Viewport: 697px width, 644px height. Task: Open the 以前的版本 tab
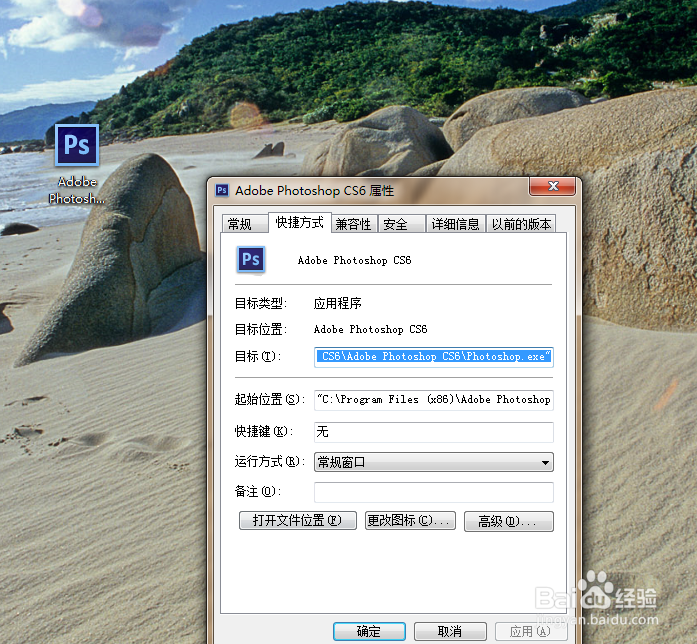tap(521, 224)
